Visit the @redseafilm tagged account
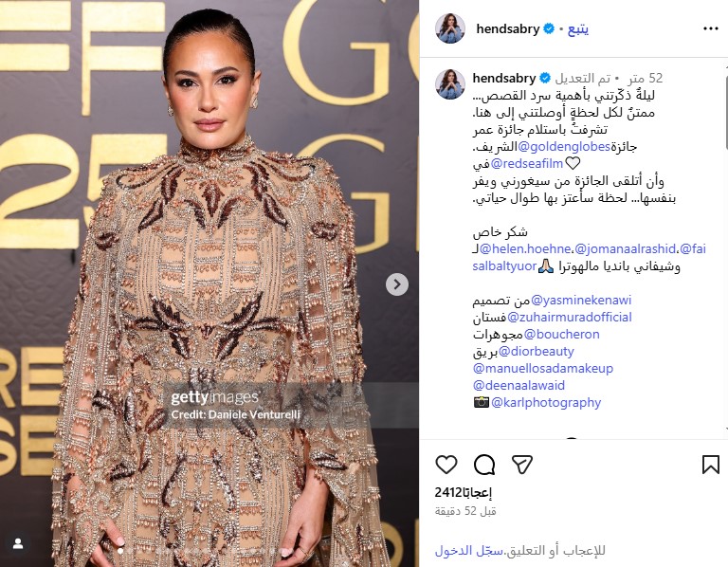 (526, 163)
